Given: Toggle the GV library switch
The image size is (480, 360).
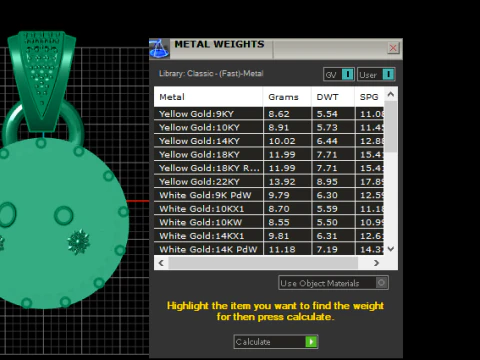Looking at the screenshot, I should click(x=339, y=74).
